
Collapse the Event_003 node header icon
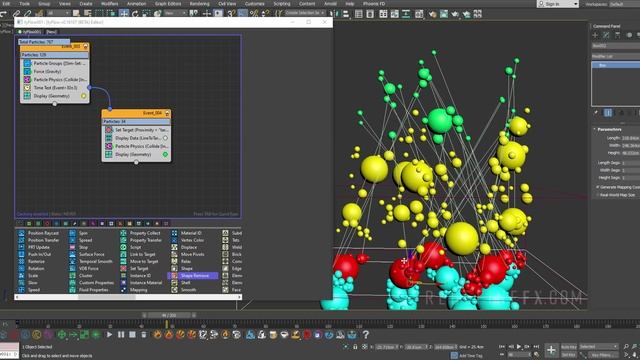86,46
